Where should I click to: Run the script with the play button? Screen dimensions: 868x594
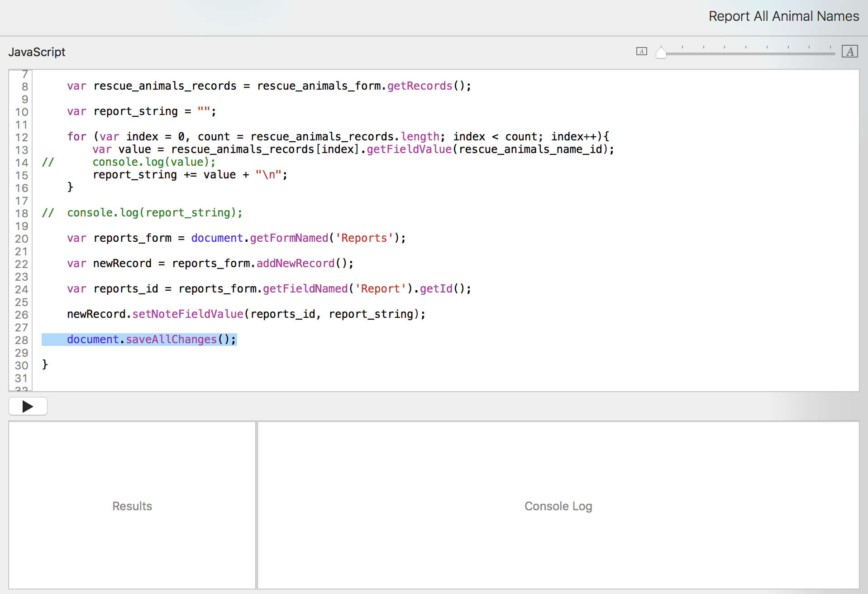click(x=28, y=406)
